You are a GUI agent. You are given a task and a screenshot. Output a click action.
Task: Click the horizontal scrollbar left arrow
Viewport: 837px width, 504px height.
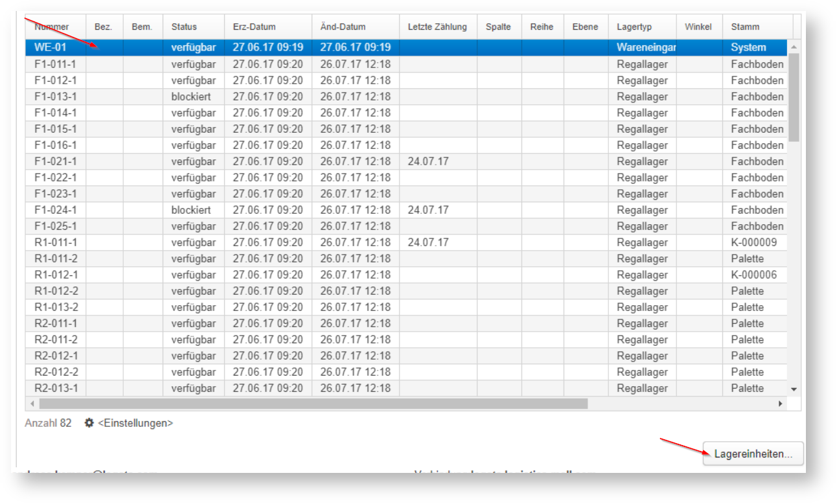point(31,403)
